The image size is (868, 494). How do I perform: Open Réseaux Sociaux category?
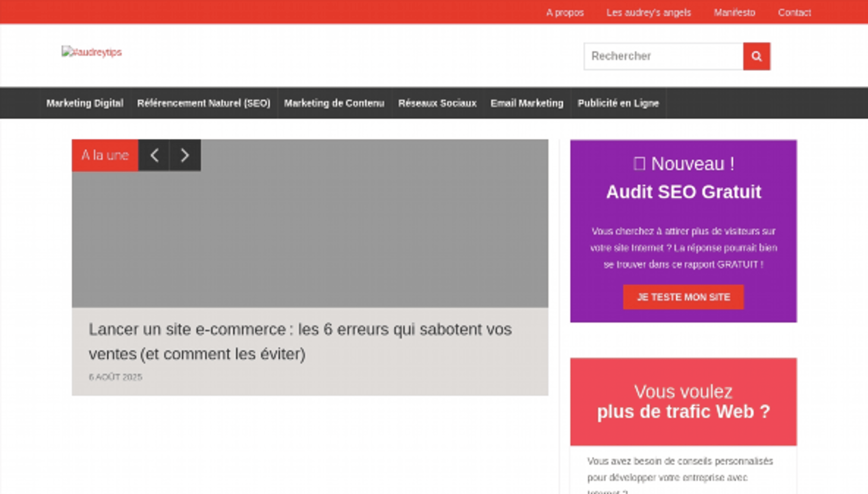(x=437, y=103)
